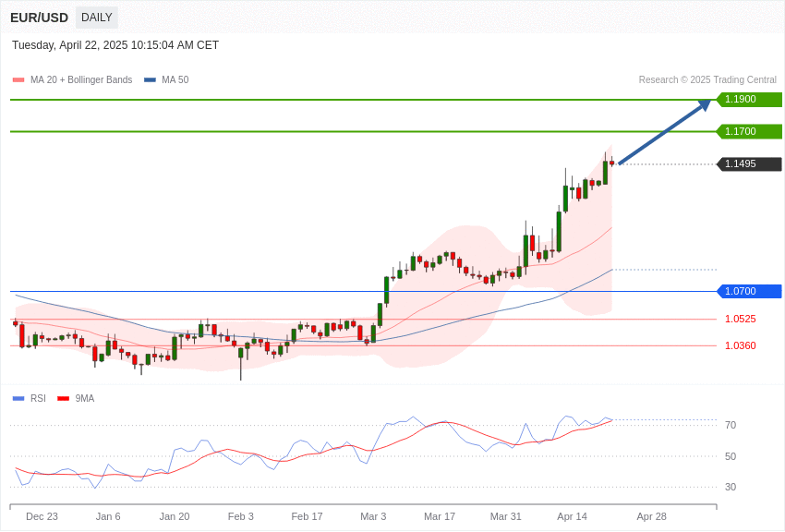785x532 pixels.
Task: Click the 1.1495 current price tag
Action: 748,164
